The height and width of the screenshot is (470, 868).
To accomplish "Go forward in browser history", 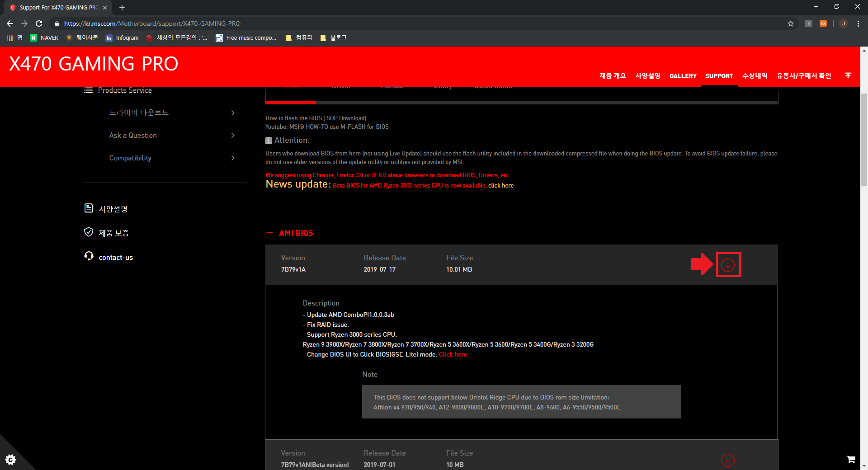I will coord(24,23).
